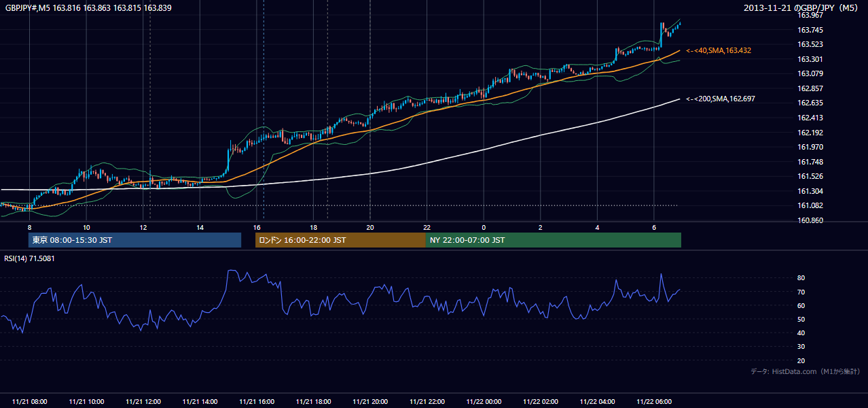
Task: Click RSI axis level 60
Action: 801,305
